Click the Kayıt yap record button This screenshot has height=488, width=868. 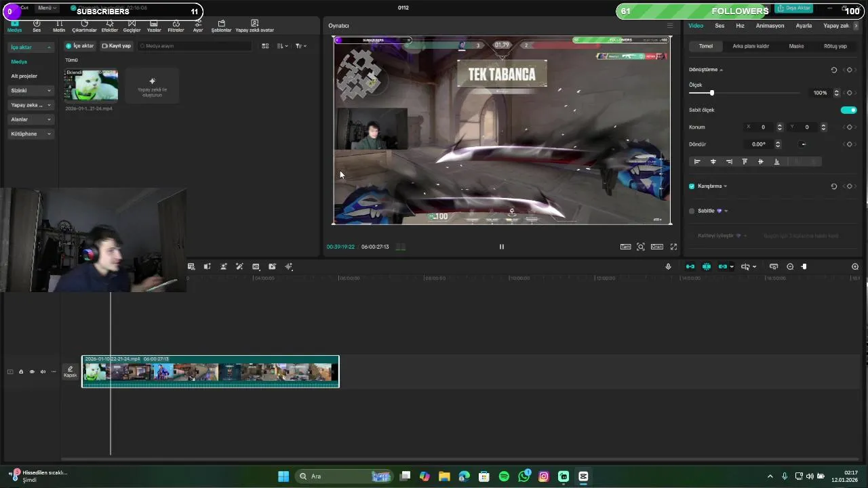pyautogui.click(x=116, y=46)
